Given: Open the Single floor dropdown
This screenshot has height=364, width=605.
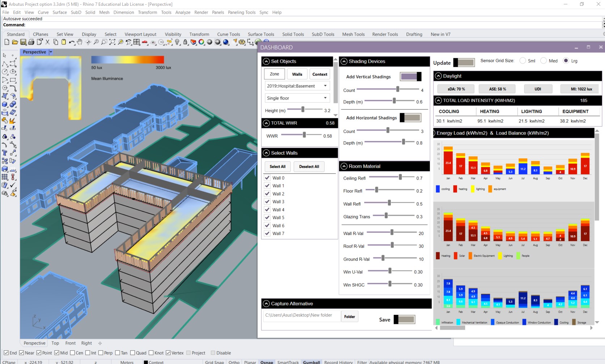Looking at the screenshot, I should (297, 98).
